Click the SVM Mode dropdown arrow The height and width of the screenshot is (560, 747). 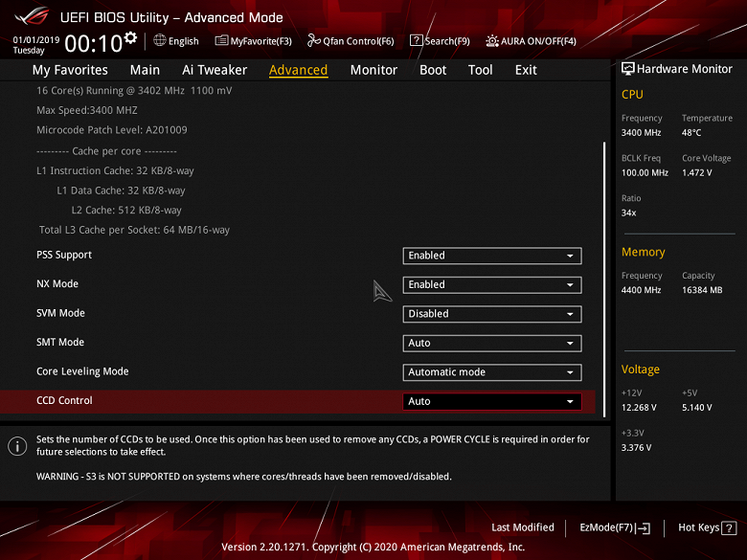(570, 314)
